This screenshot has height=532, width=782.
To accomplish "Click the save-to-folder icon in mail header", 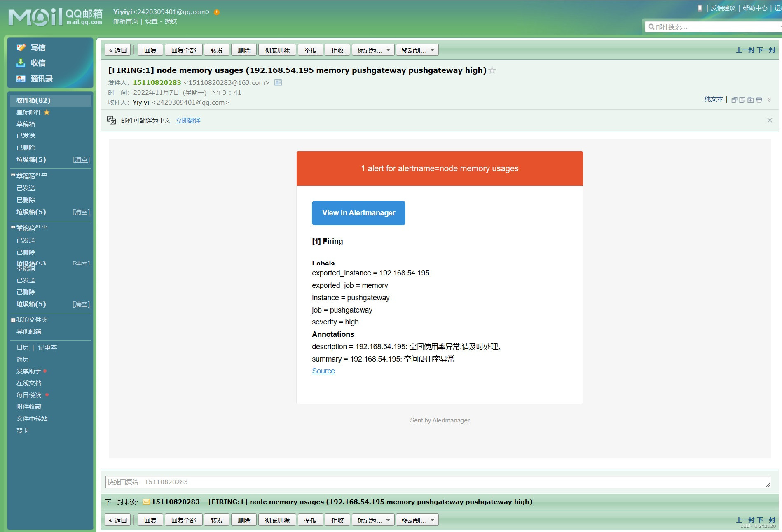I will click(751, 100).
